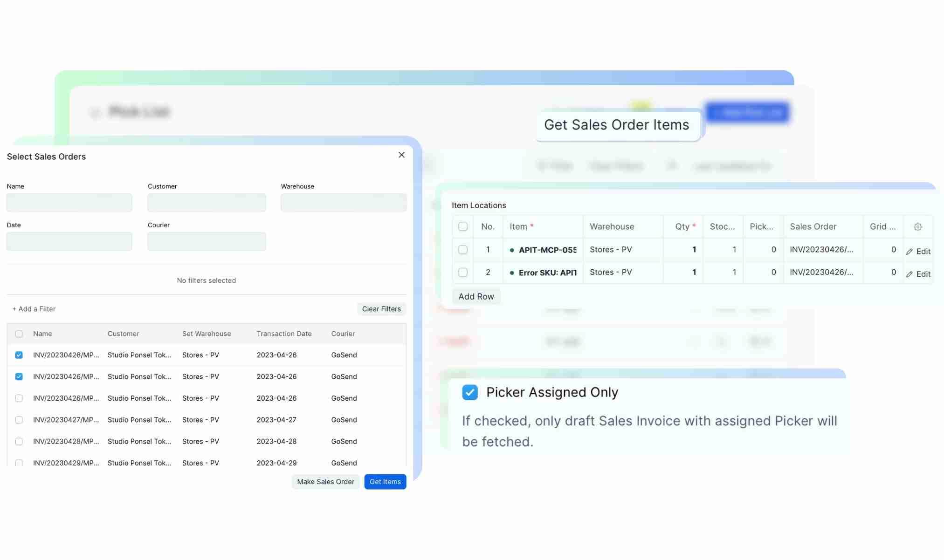Open the Warehouse filter field
Viewport: 944px width, 560px height.
pyautogui.click(x=344, y=203)
